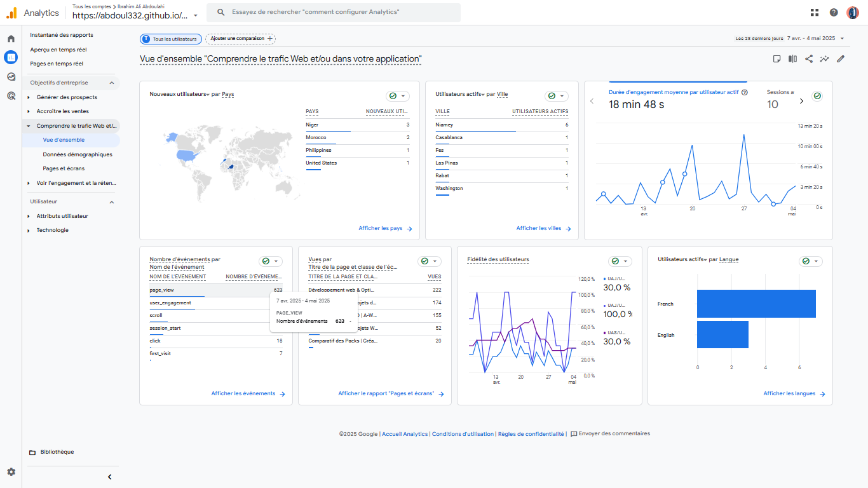Customize report with pencil icon

(841, 59)
